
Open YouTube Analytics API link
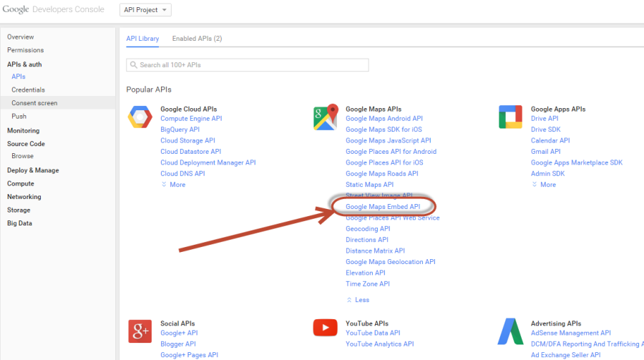380,344
